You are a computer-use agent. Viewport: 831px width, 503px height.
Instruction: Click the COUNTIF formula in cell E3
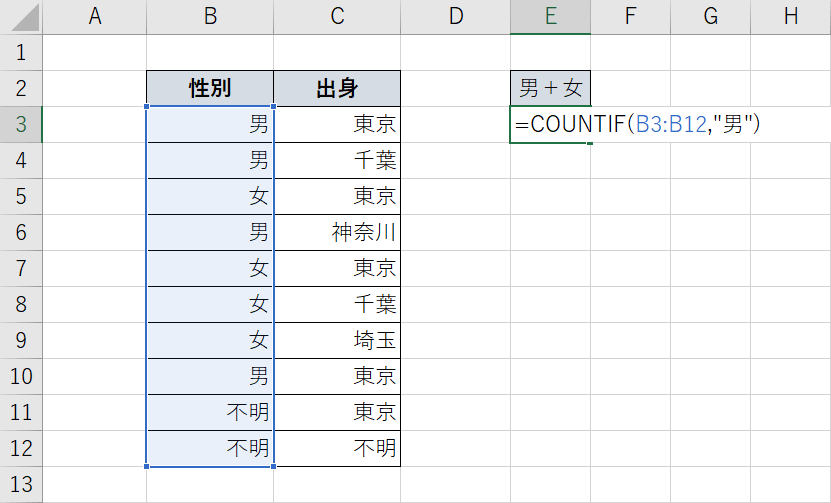click(x=638, y=125)
